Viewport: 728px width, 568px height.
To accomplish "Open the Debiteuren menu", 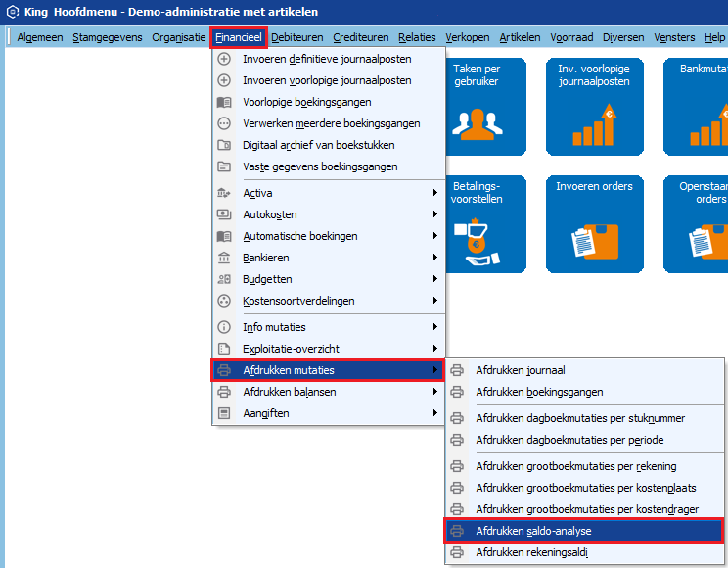I will tap(296, 37).
